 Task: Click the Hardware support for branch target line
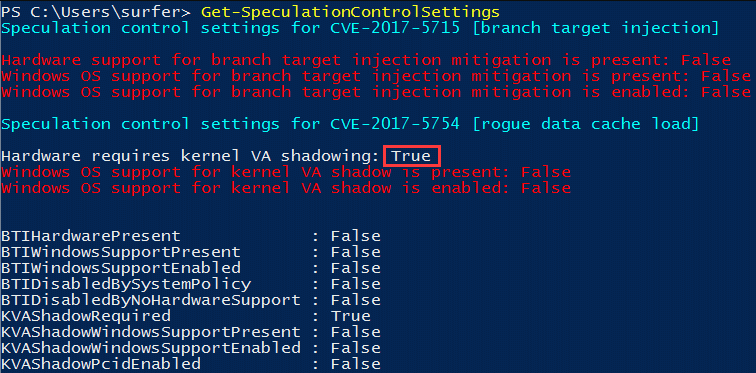coord(366,60)
